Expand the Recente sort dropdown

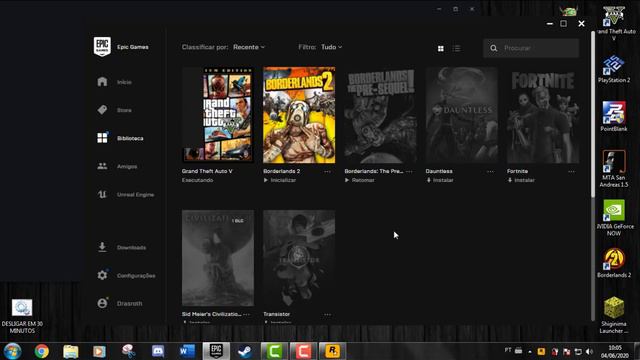click(249, 47)
